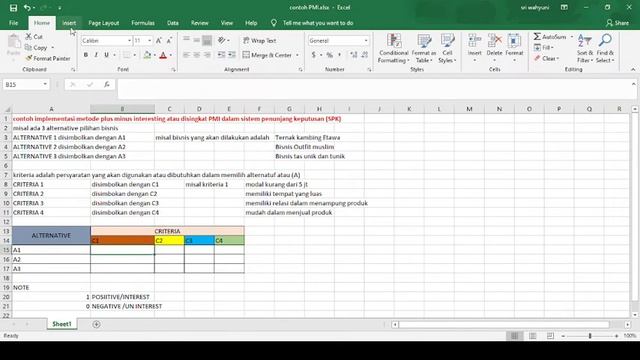Activate Format Painter
Viewport: 640px width, 360px height.
[48, 58]
